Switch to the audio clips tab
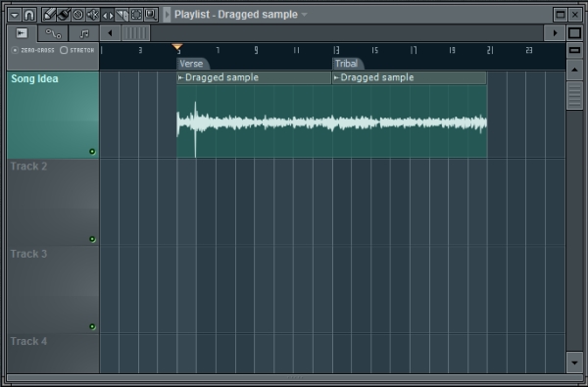The image size is (588, 387). (x=22, y=33)
